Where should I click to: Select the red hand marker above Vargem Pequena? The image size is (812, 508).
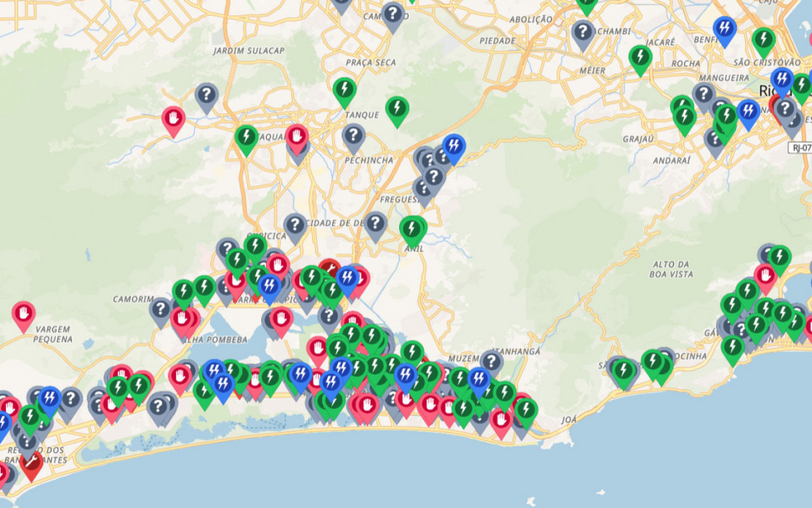[x=24, y=314]
